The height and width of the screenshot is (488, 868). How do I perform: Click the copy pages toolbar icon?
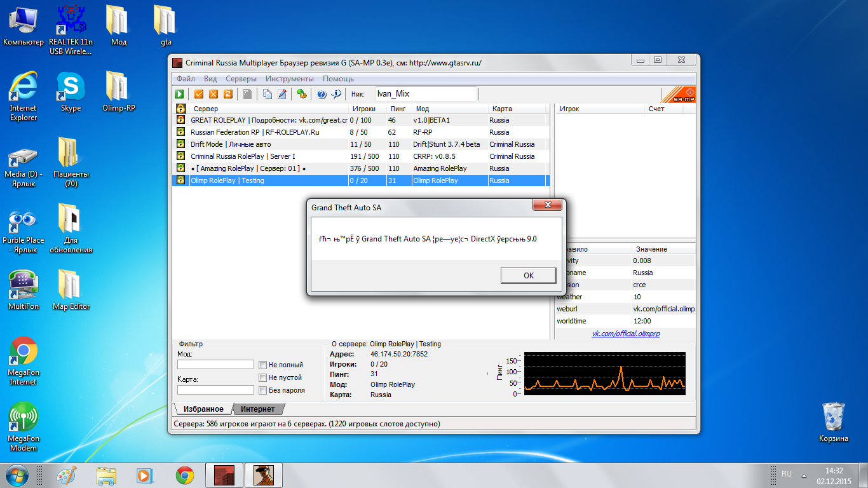click(x=268, y=94)
